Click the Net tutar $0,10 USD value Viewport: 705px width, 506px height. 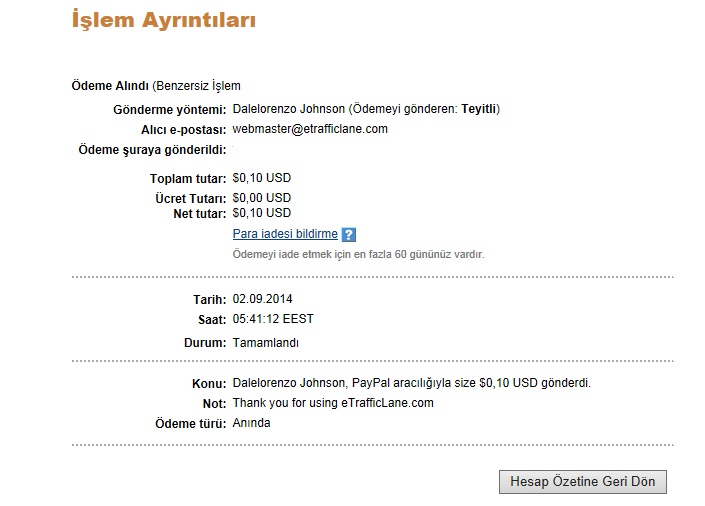coord(262,213)
